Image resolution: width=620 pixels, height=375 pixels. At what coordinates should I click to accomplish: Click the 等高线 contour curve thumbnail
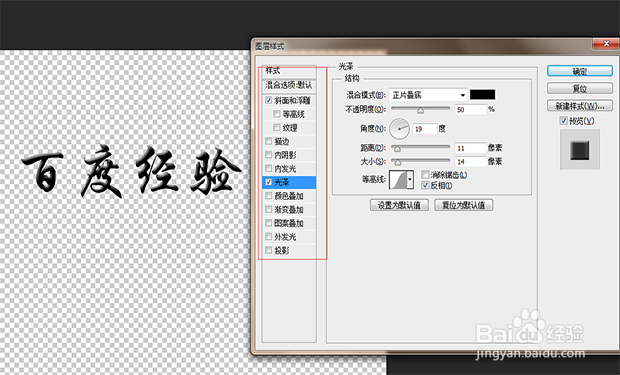399,180
